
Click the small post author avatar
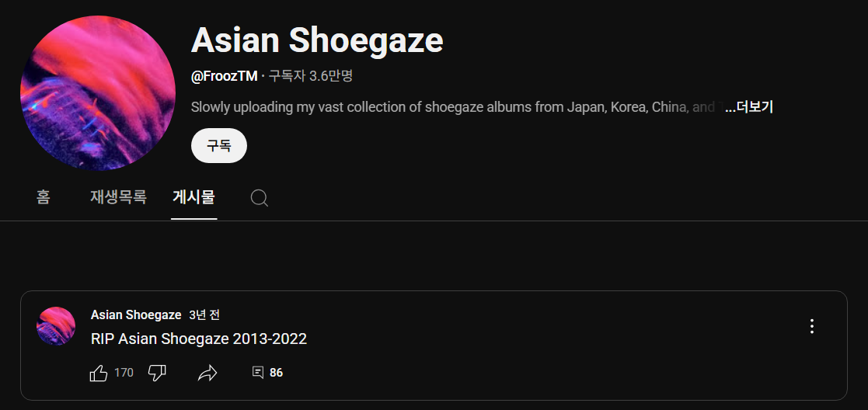tap(56, 326)
